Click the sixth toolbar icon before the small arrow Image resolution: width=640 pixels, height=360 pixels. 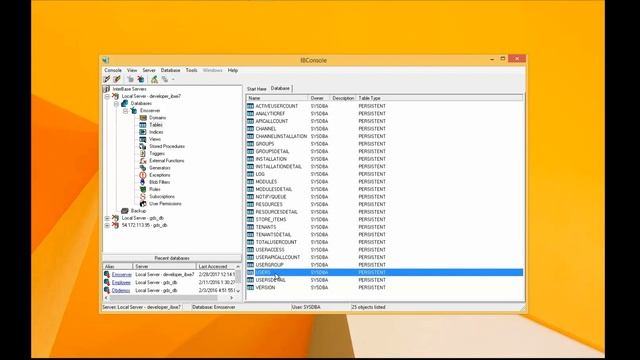click(x=165, y=79)
